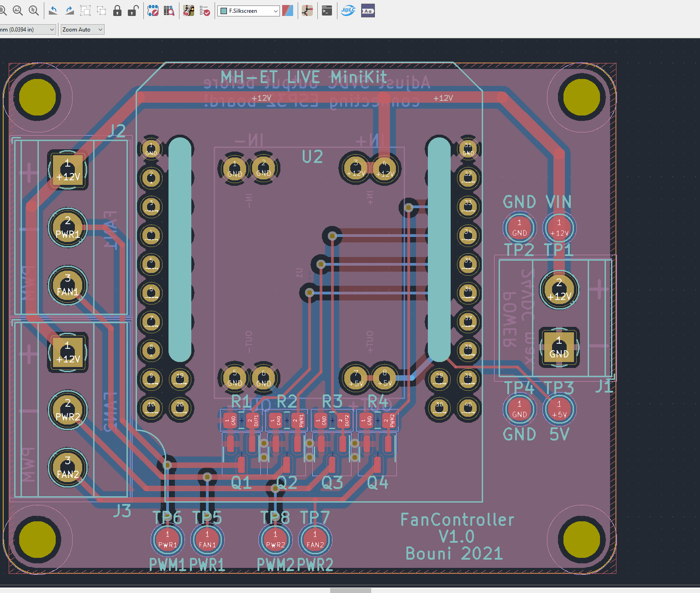Open the grid size dropdown

point(27,29)
